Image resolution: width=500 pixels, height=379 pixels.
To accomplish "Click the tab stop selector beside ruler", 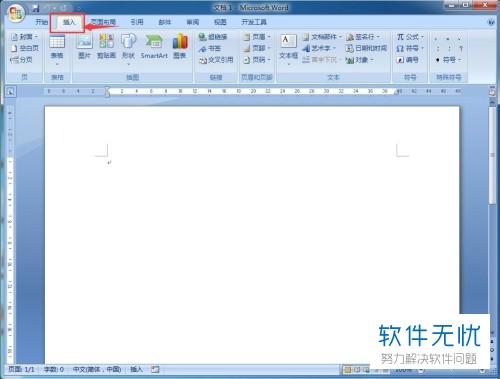I will 11,91.
